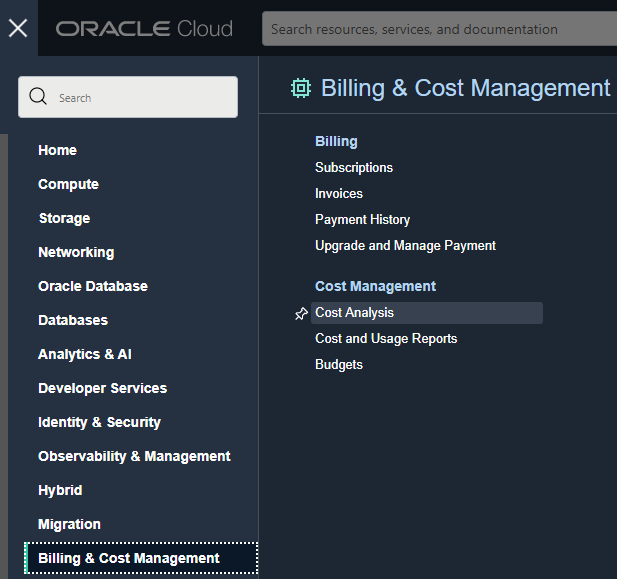
Task: Open the Compute menu category
Action: (68, 184)
